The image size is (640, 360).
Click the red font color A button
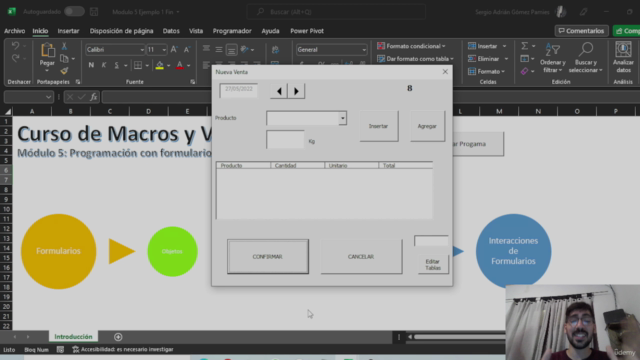[x=180, y=65]
